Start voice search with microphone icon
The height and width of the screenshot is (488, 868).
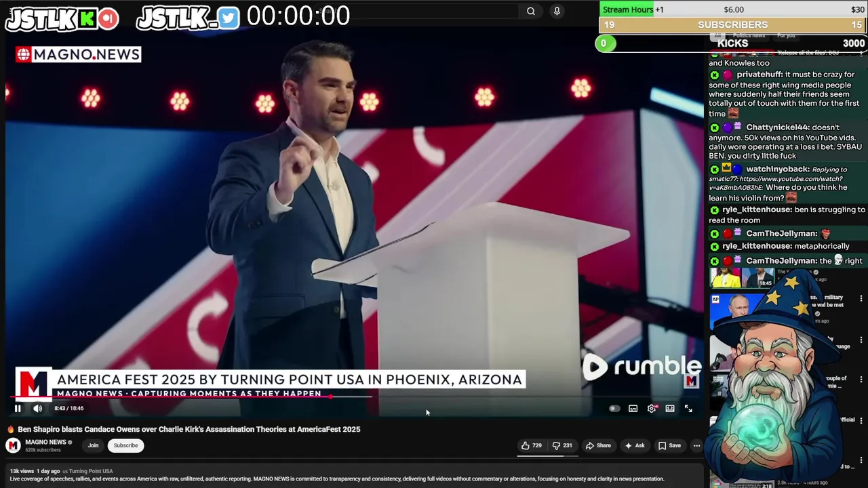coord(557,11)
